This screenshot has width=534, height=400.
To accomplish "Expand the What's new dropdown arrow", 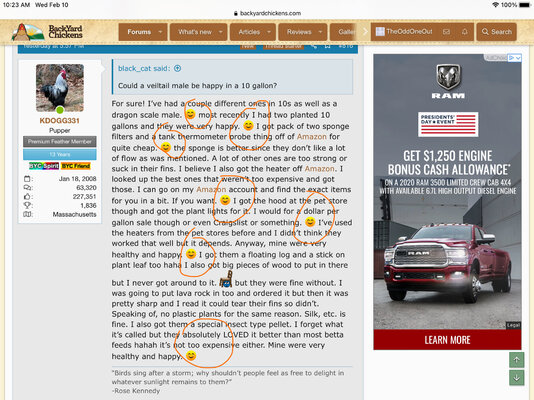I will coord(221,32).
